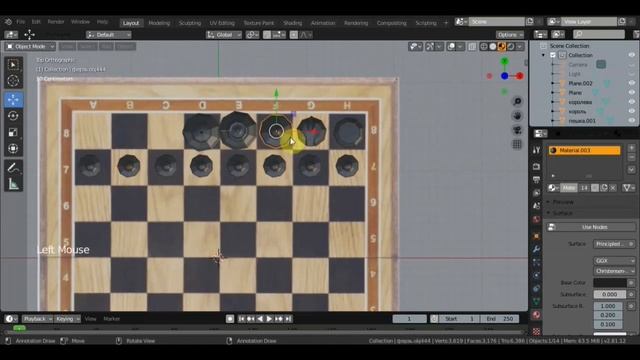Viewport: 640px width, 360px height.
Task: Open the Output properties tab
Action: click(536, 180)
